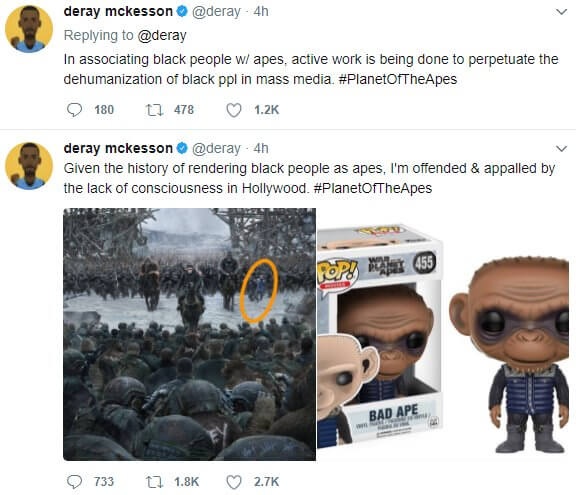Open the Bad Ape Funko Pop image
Screen dimensions: 576x495
(446, 334)
